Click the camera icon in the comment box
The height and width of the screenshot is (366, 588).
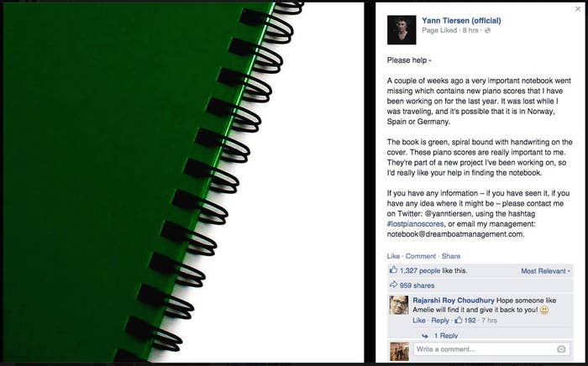coord(561,349)
